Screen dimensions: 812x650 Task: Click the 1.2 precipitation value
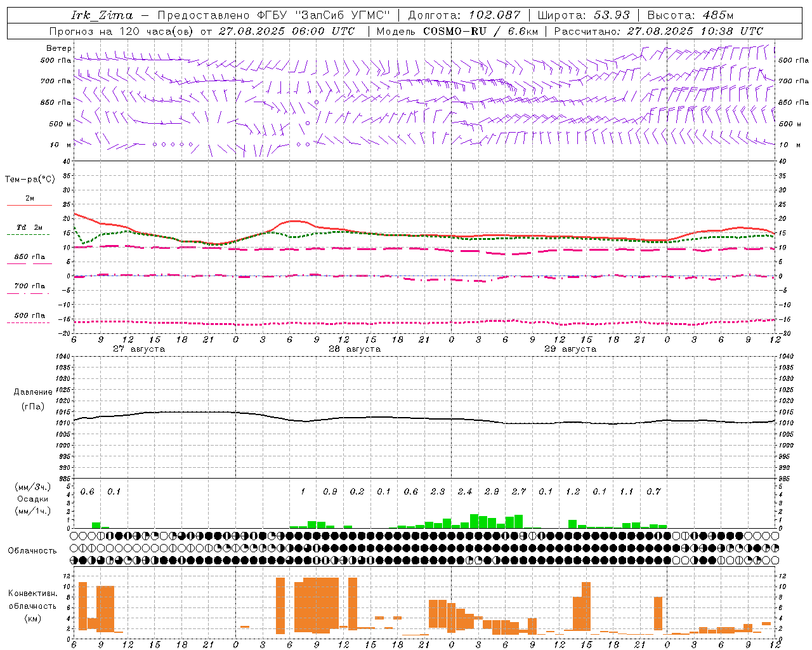573,492
